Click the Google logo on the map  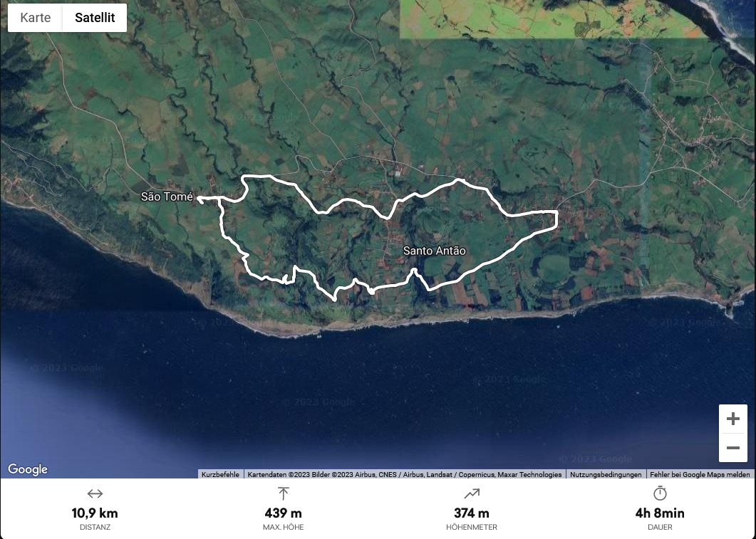pyautogui.click(x=28, y=469)
